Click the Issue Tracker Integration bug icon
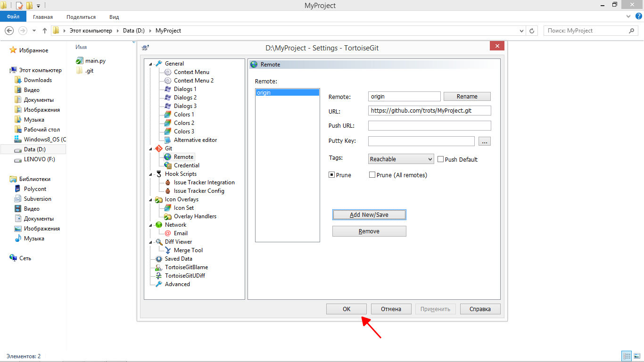 pyautogui.click(x=168, y=182)
